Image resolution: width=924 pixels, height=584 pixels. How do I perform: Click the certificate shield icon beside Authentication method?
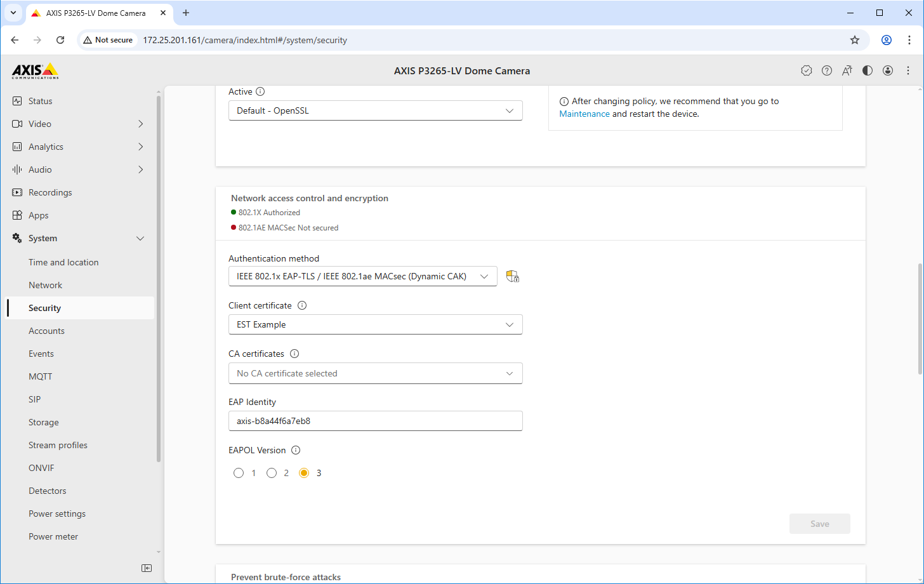512,276
